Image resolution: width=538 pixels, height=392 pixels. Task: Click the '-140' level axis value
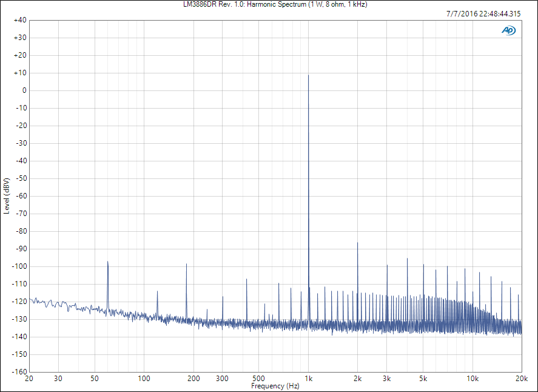click(x=19, y=337)
